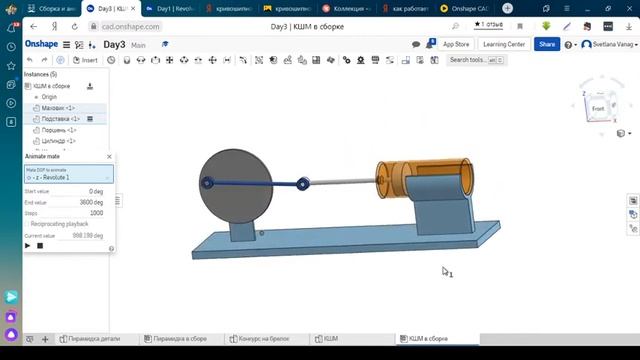Open the middle right-side panel icon
Viewport: 640px width, 360px height.
pyautogui.click(x=633, y=214)
